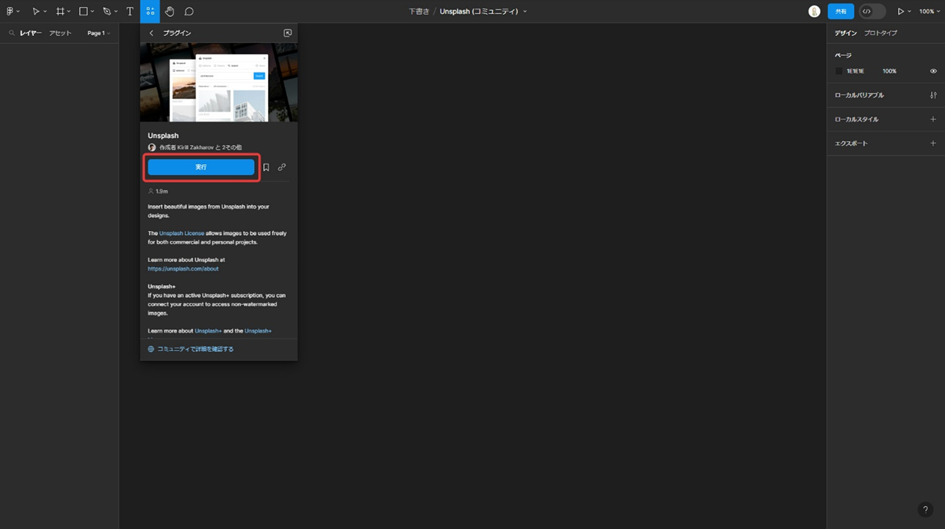The height and width of the screenshot is (529, 945).
Task: Open the 100% zoom dropdown
Action: 929,11
